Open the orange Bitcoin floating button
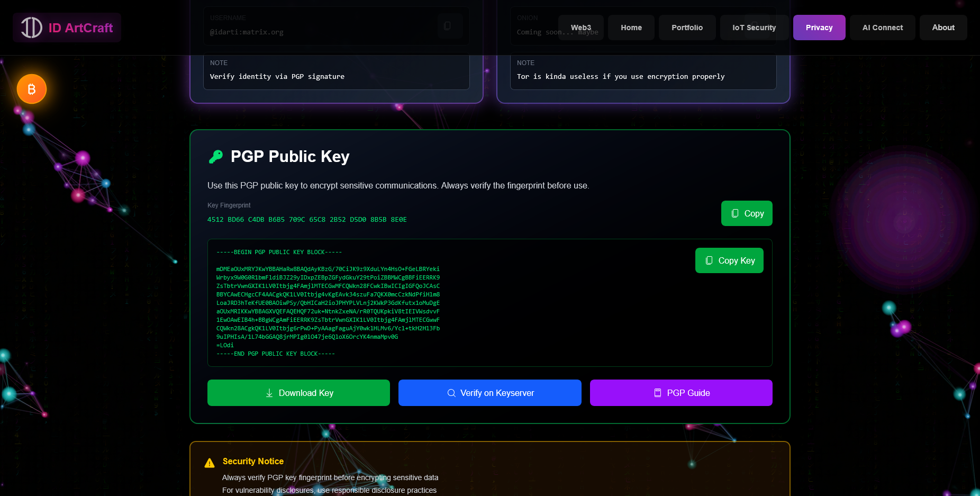The width and height of the screenshot is (980, 496). point(32,89)
